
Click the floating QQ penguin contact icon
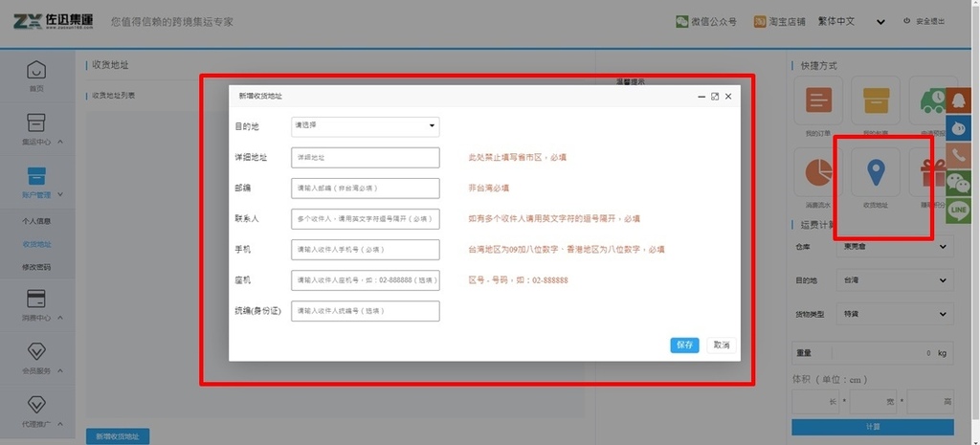coord(959,100)
